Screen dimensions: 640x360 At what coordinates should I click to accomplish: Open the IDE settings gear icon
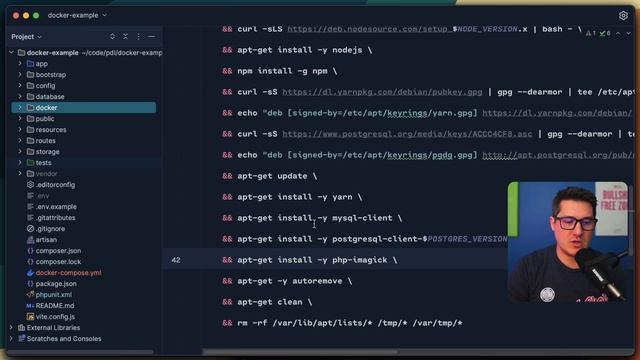[x=623, y=16]
